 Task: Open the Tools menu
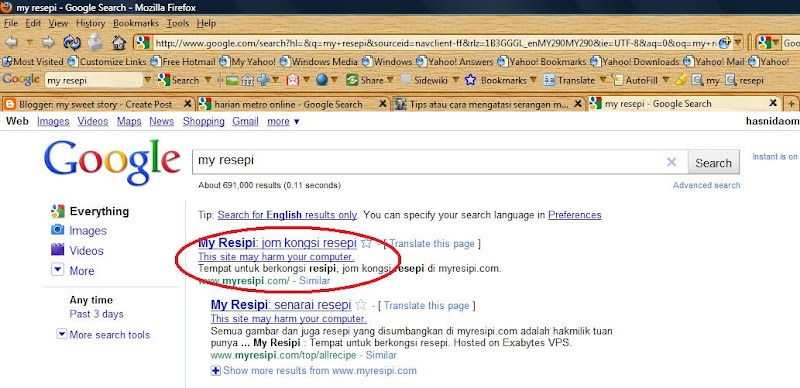tap(178, 23)
